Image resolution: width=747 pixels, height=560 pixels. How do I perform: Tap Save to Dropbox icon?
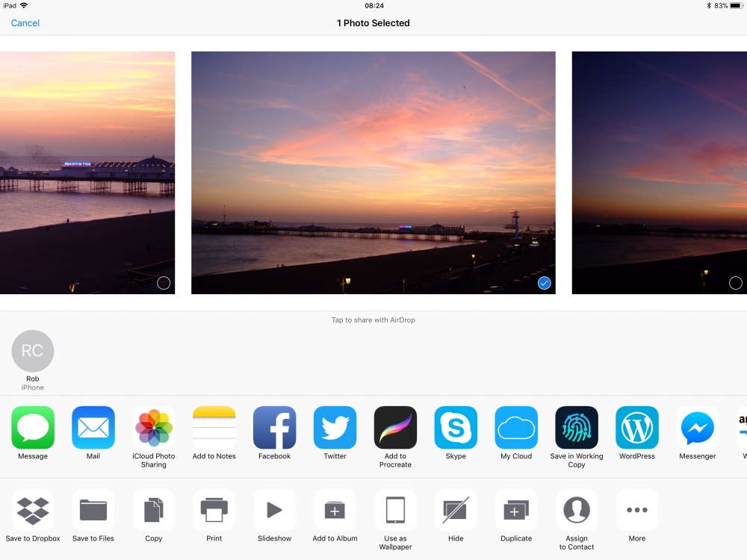[x=33, y=511]
